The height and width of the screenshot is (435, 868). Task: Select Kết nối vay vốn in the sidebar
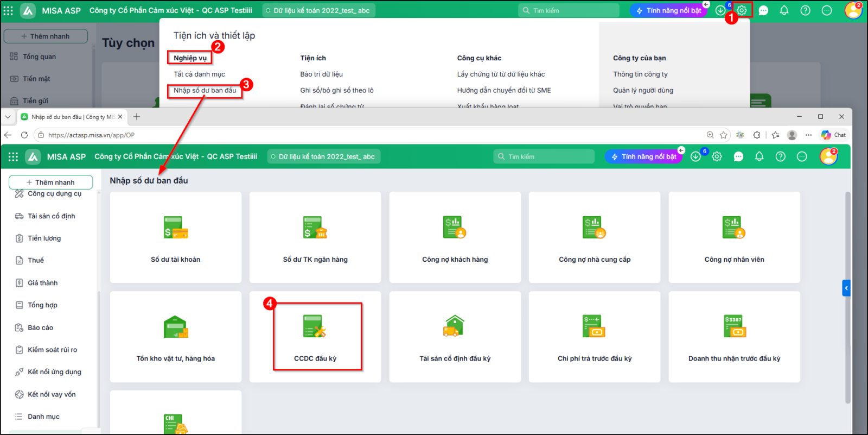point(52,394)
